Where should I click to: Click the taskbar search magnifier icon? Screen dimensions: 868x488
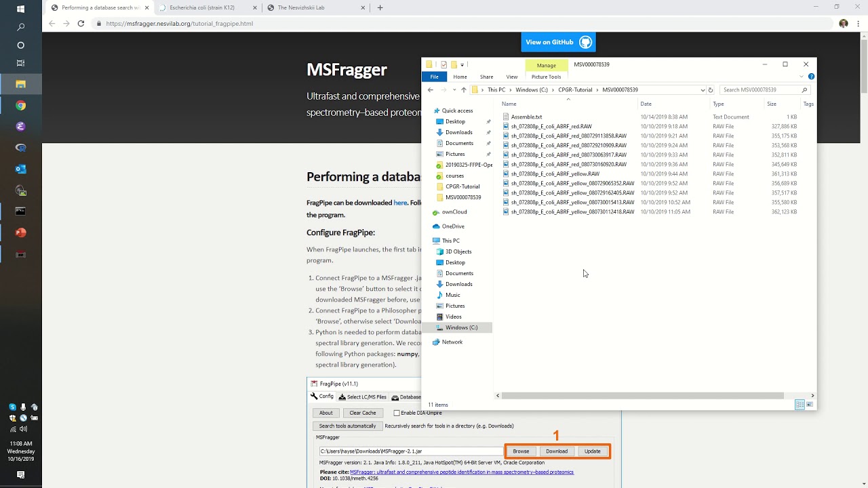(20, 27)
